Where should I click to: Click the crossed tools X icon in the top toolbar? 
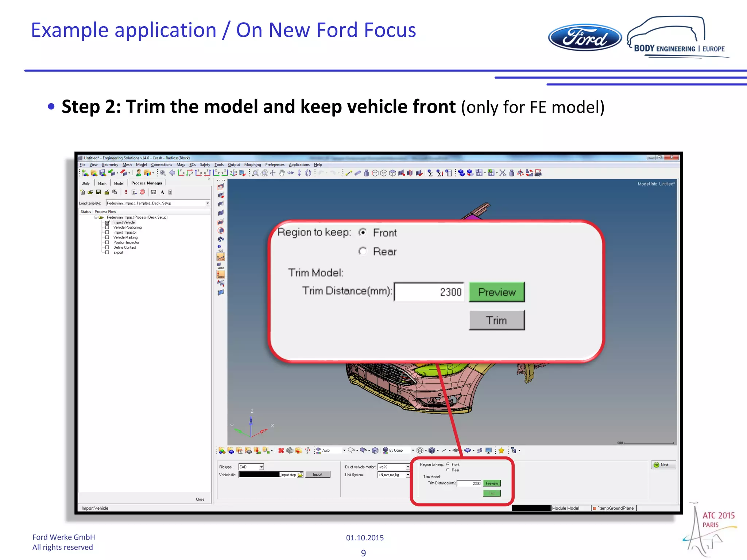tap(503, 173)
